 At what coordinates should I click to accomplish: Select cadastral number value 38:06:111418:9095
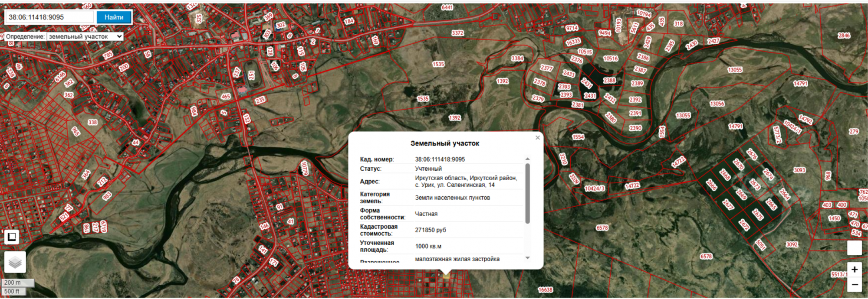pos(440,159)
